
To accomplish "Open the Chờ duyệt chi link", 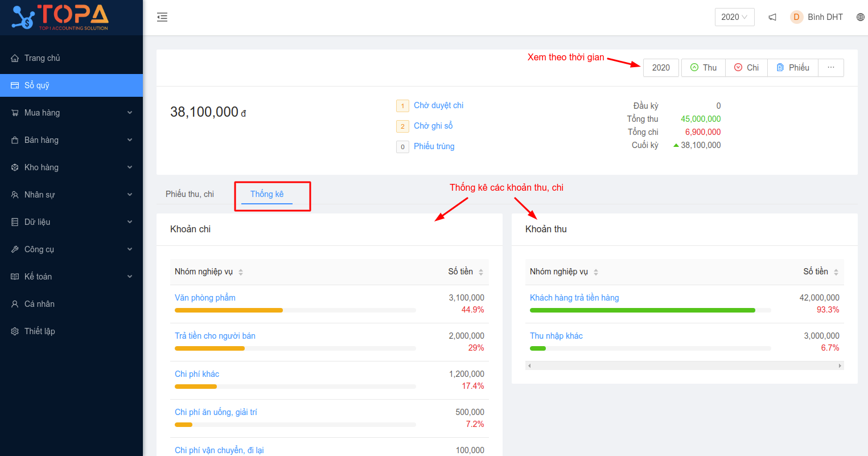I will [438, 105].
